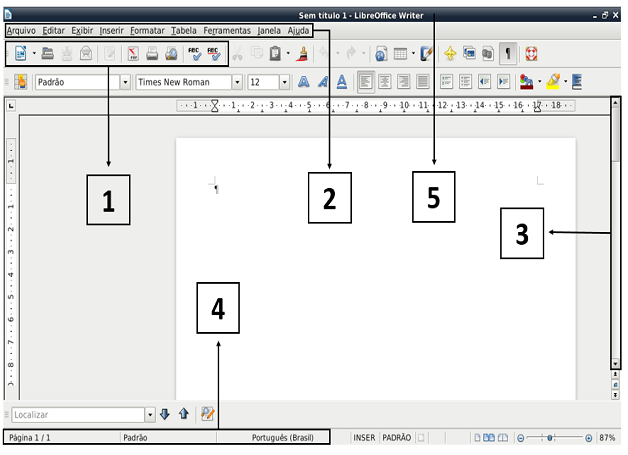628x455 pixels.
Task: Click the Print document icon
Action: tap(152, 54)
